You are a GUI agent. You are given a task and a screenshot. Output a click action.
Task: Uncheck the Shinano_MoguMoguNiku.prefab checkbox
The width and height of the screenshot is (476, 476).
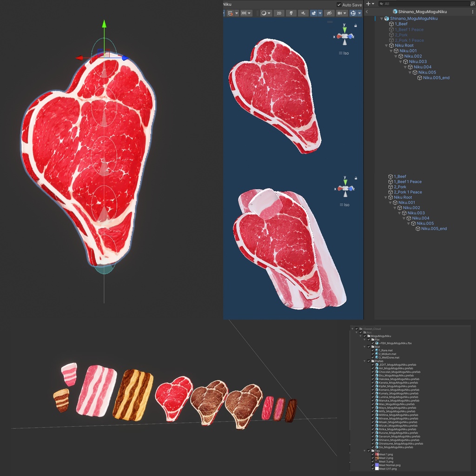pos(373,440)
